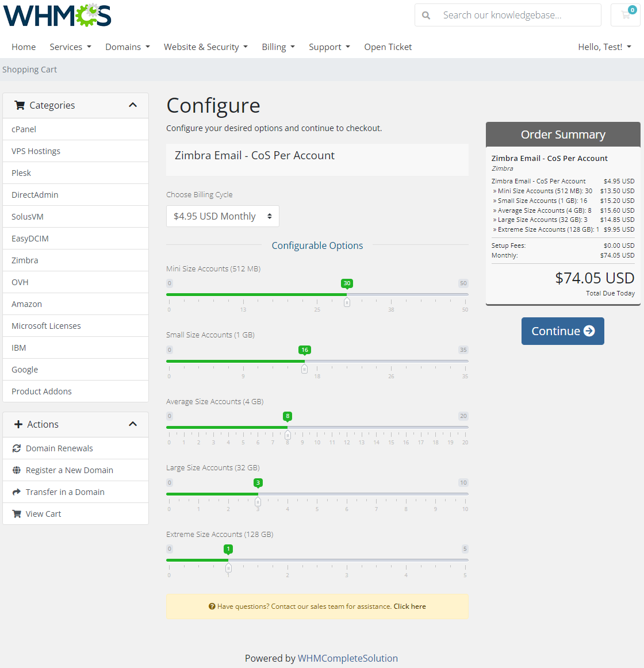Click the Large Size Accounts (32 GB): 3 line
This screenshot has height=668, width=644.
point(563,220)
